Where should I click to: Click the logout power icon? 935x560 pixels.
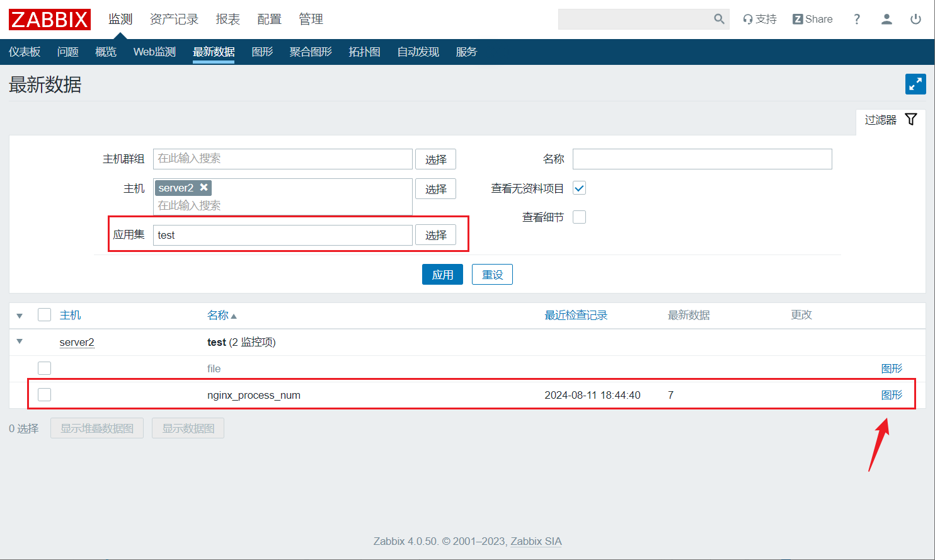tap(915, 19)
